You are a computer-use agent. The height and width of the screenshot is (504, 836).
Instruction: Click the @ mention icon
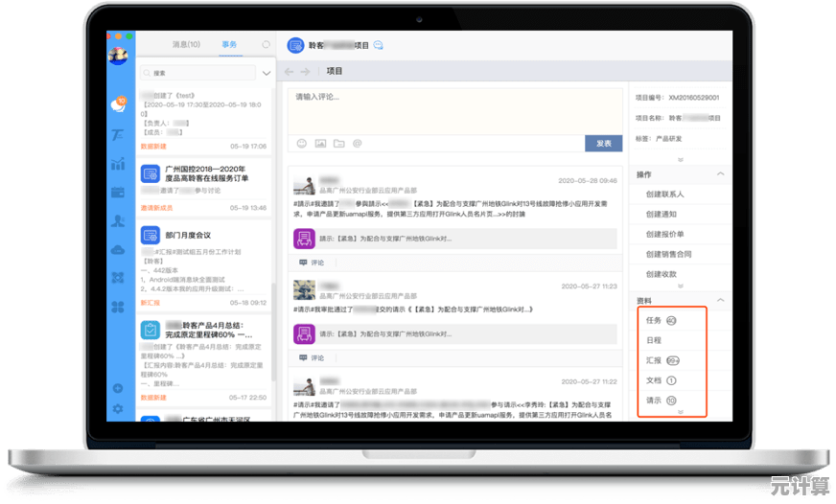point(357,144)
